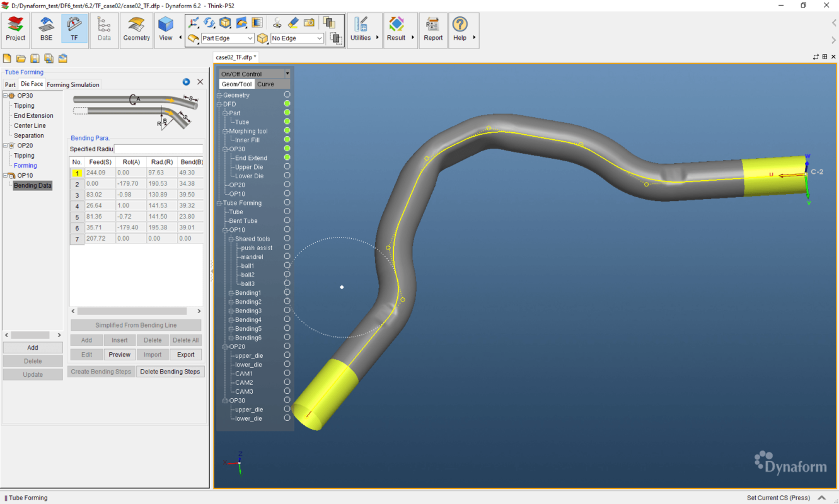Hide the Tube under Part
This screenshot has width=839, height=504.
click(287, 122)
